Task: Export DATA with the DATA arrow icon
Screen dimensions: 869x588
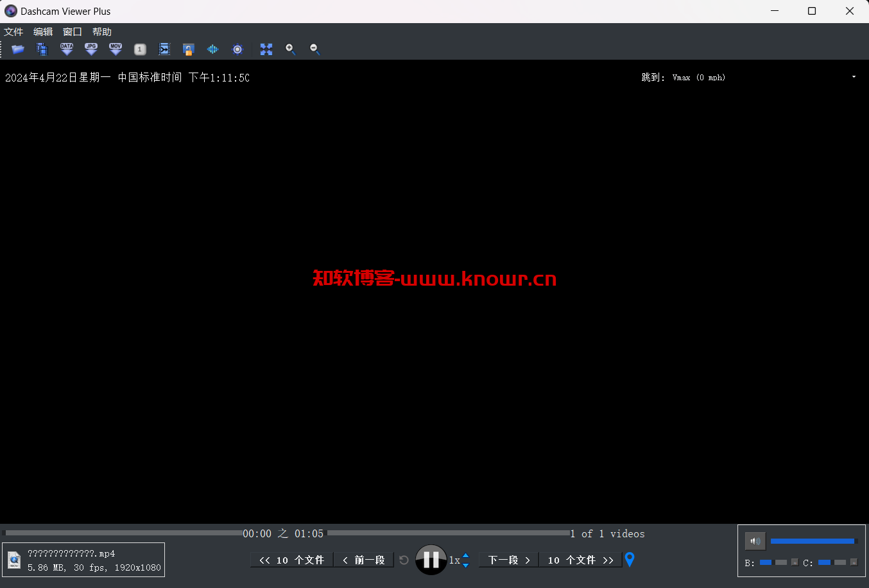Action: tap(67, 49)
